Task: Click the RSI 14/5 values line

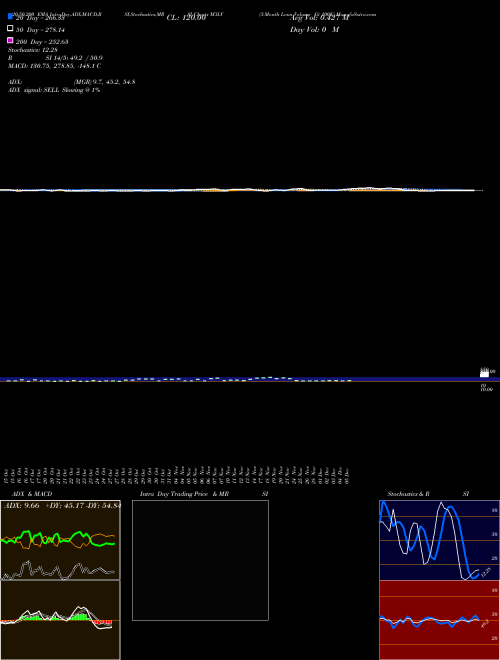Action: click(x=56, y=58)
